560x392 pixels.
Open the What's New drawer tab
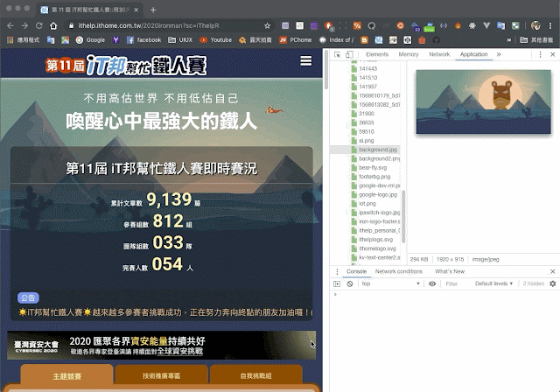449,271
